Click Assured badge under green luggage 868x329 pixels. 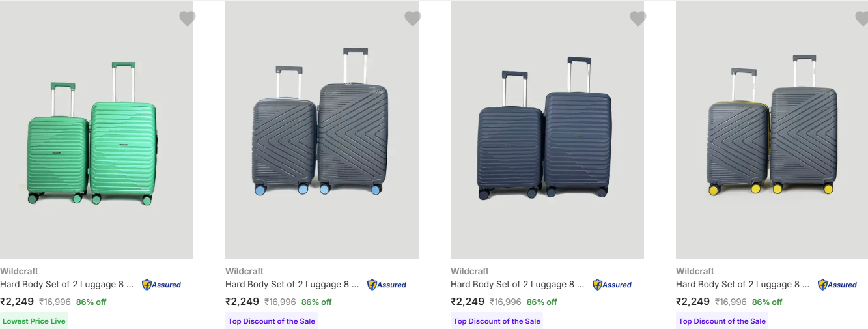point(161,285)
